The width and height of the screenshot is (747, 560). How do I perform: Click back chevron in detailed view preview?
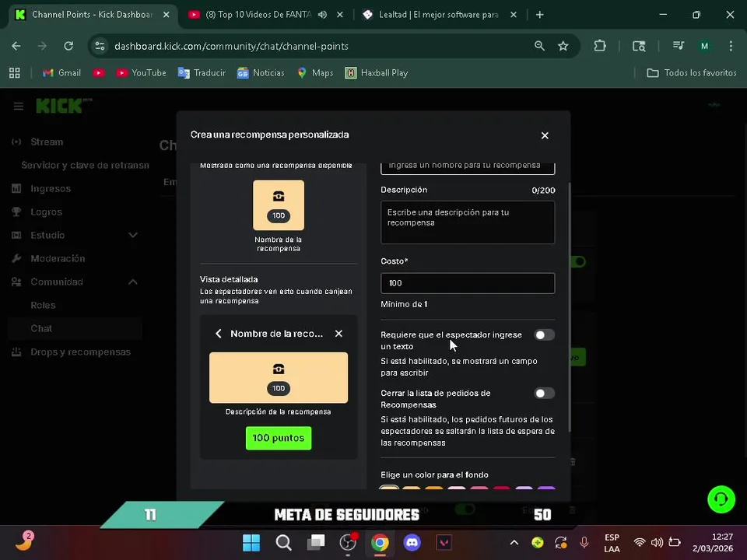(218, 334)
